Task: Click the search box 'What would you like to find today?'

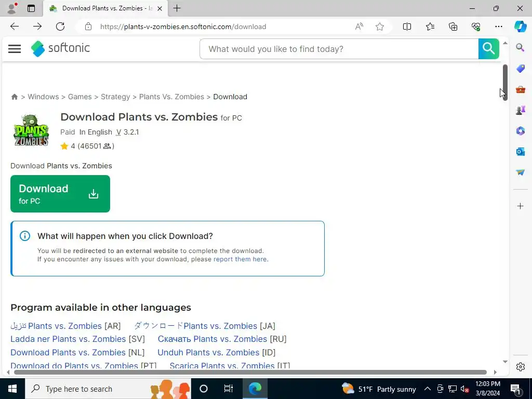Action: click(339, 49)
